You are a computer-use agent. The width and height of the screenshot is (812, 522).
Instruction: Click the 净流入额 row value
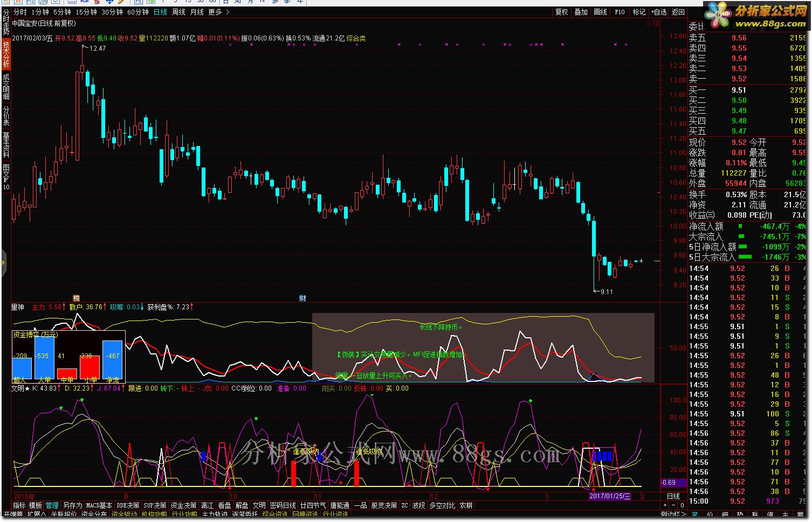click(774, 227)
